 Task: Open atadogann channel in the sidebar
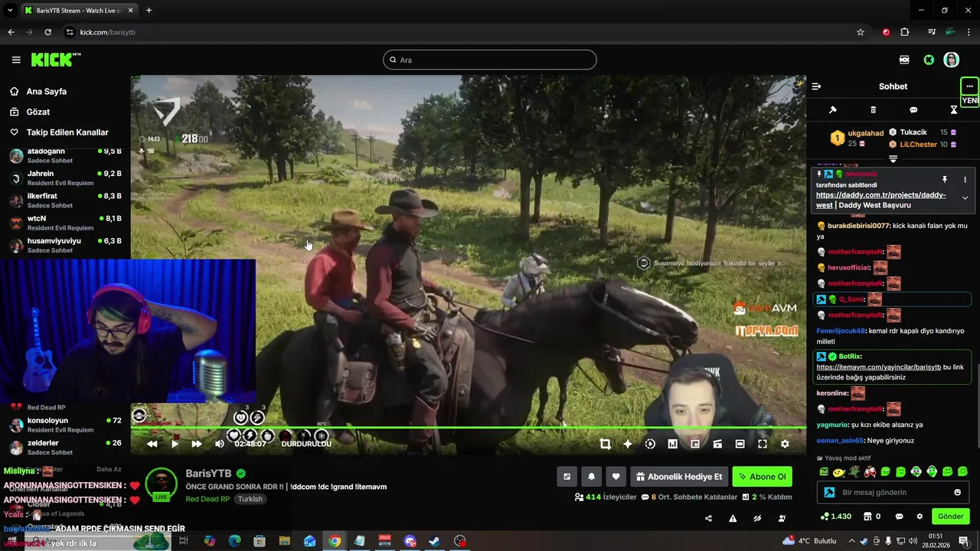point(65,155)
